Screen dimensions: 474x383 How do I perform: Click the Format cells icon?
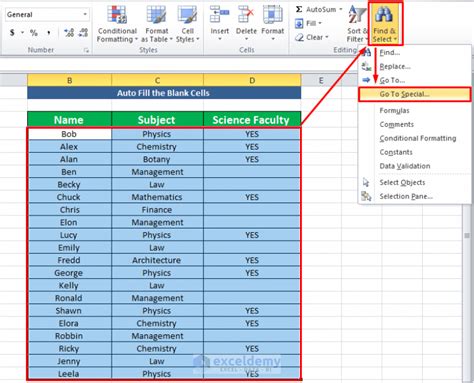tap(273, 15)
